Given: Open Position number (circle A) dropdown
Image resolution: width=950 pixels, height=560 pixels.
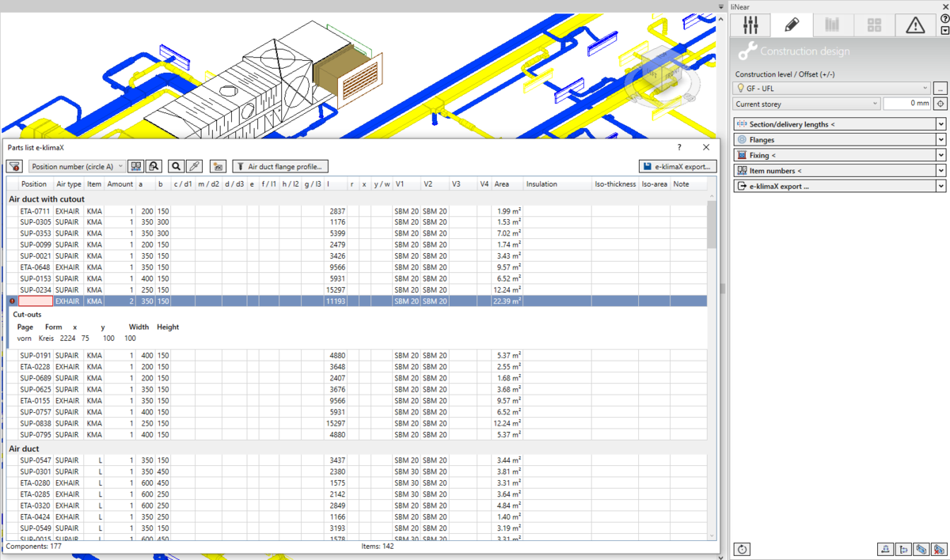Looking at the screenshot, I should tap(77, 167).
